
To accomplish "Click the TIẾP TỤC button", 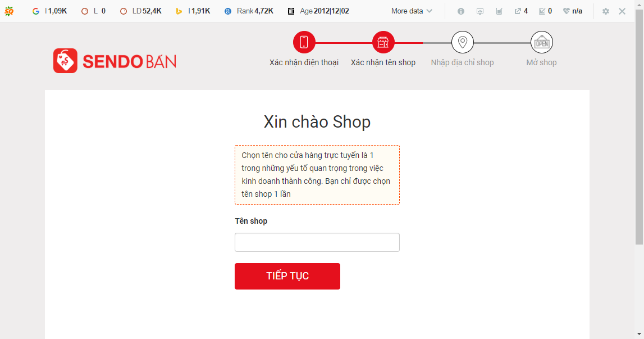I will pyautogui.click(x=287, y=276).
